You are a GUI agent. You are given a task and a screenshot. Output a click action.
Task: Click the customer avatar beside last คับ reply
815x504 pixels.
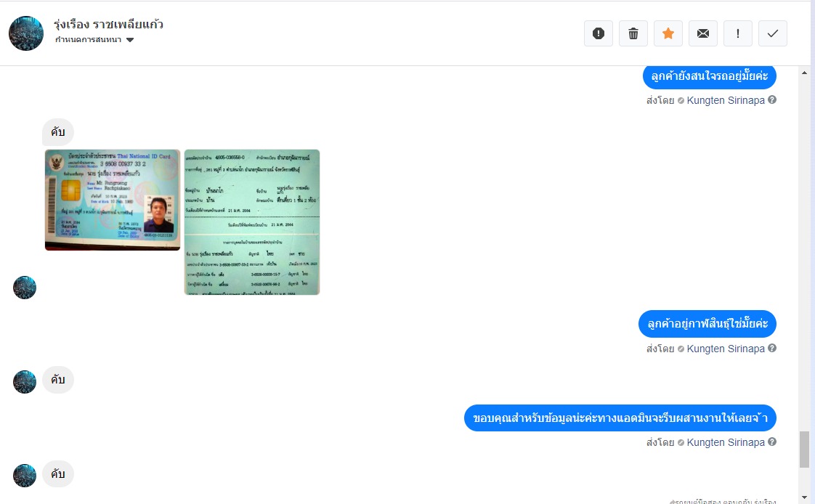25,476
